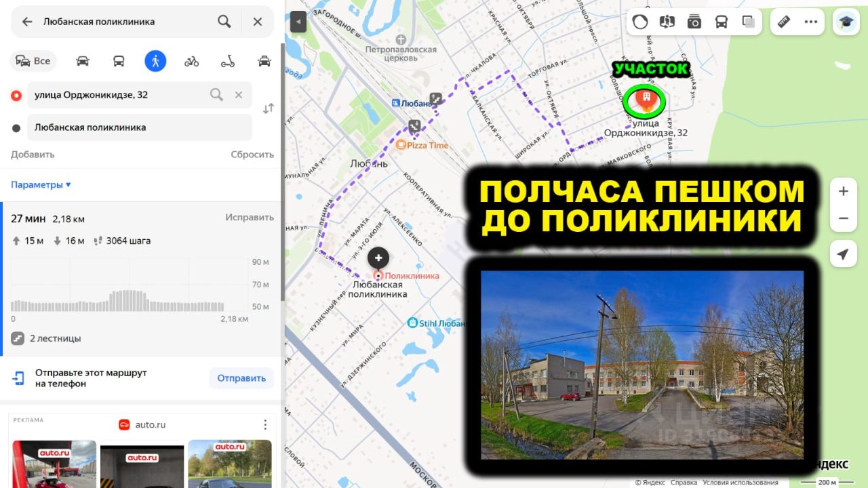
Task: Click the dark destination point dot
Action: tap(16, 127)
